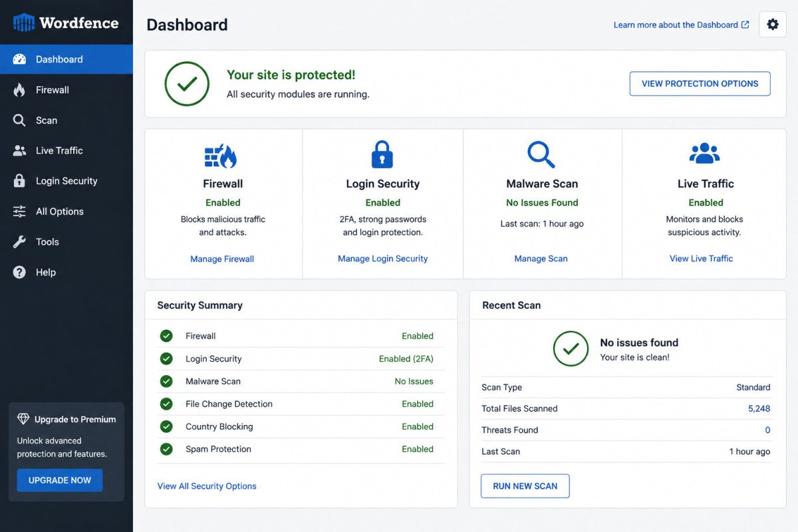Click the green check beside Country Blocking
The image size is (798, 532).
click(166, 427)
